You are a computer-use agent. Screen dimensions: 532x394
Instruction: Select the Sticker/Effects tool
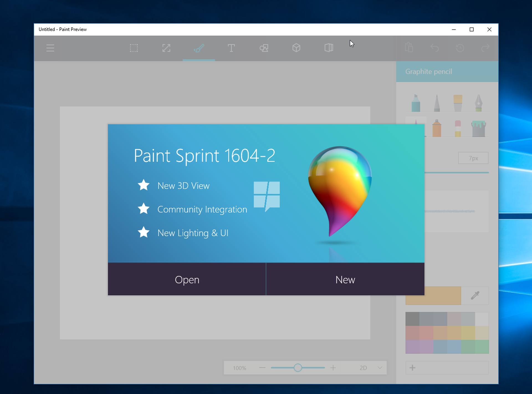point(264,47)
